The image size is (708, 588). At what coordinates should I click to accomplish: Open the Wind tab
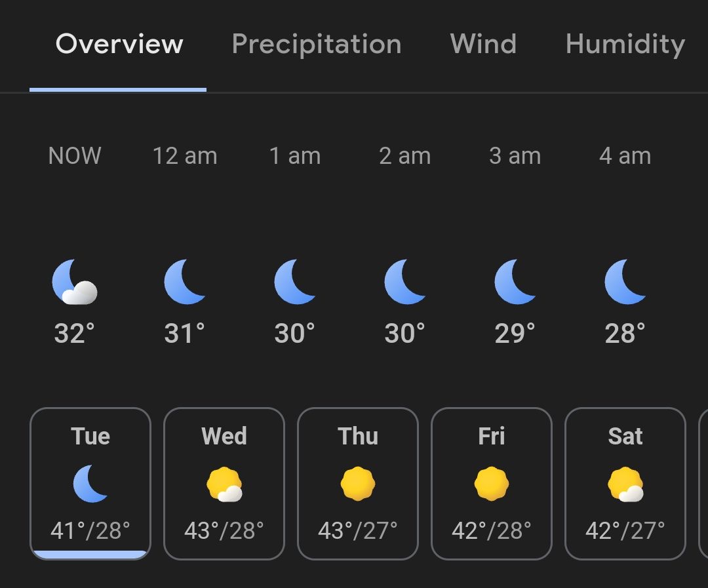tap(483, 44)
